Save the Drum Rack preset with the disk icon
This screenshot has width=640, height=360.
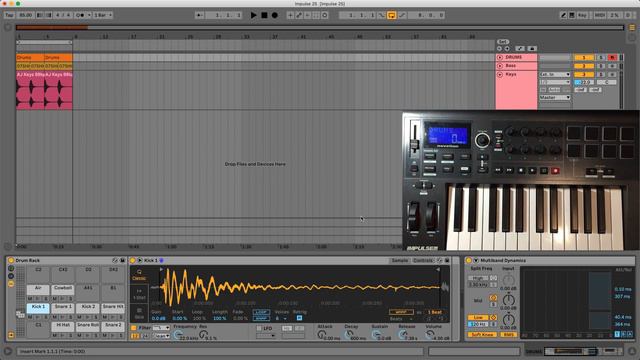(x=122, y=260)
